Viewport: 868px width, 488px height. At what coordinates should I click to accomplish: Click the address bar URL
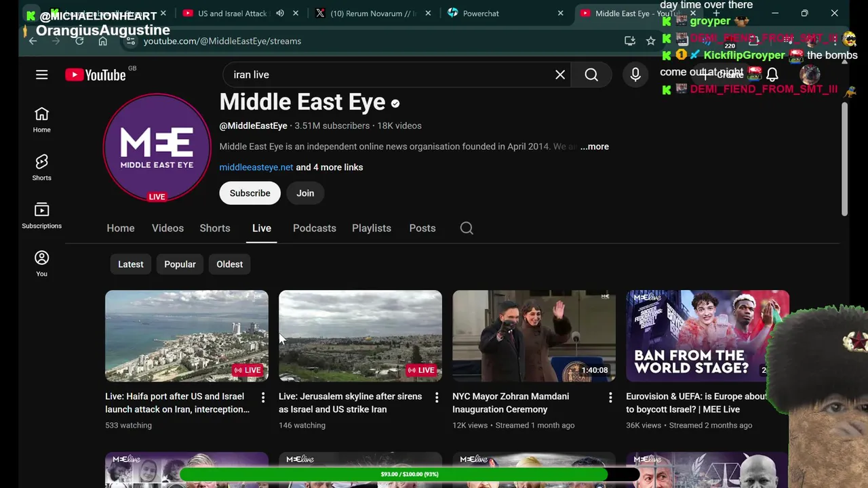click(x=222, y=41)
